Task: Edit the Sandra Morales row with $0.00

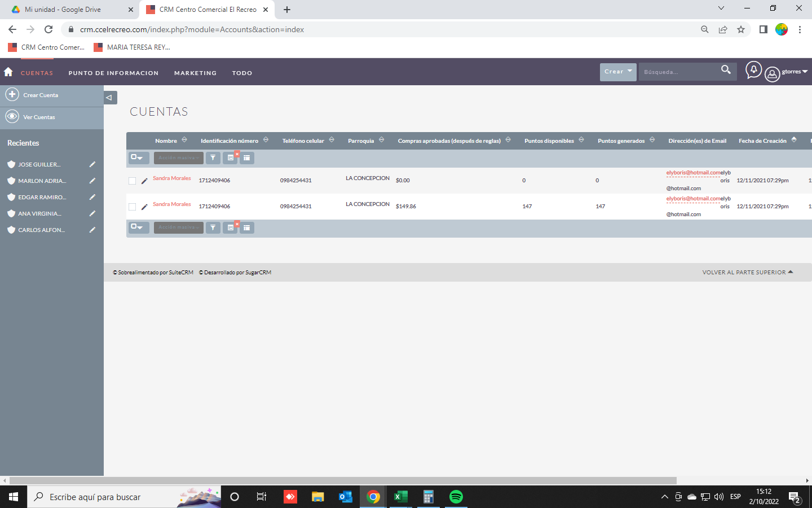Action: (x=144, y=181)
